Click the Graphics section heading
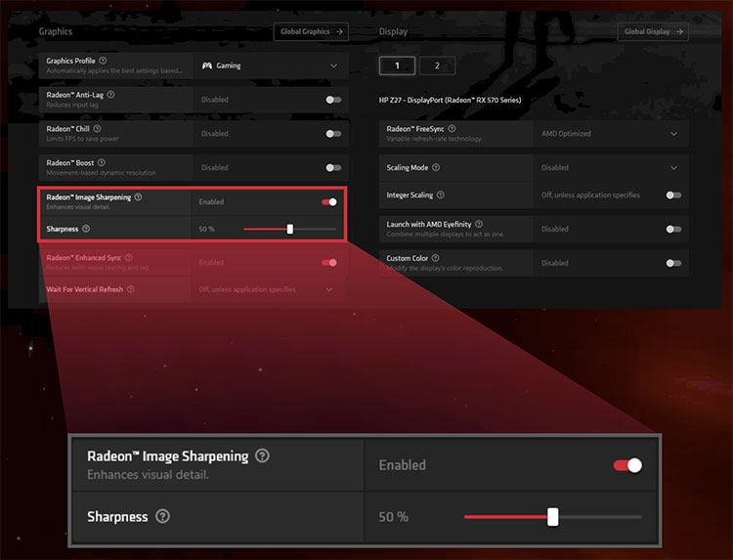 56,31
